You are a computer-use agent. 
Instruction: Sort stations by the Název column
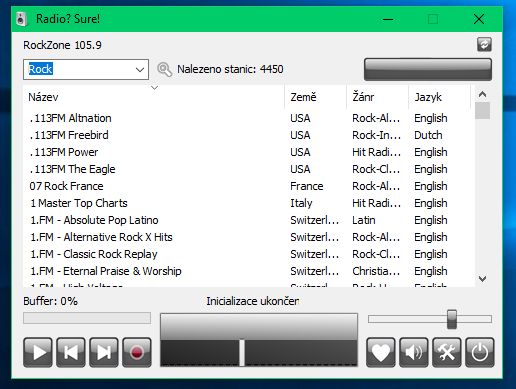tap(153, 97)
